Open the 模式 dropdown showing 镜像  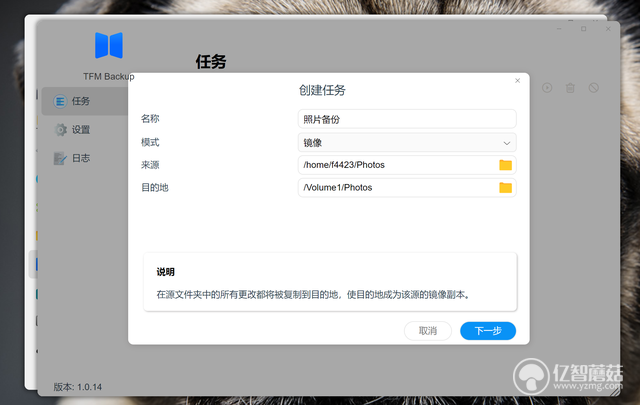407,142
